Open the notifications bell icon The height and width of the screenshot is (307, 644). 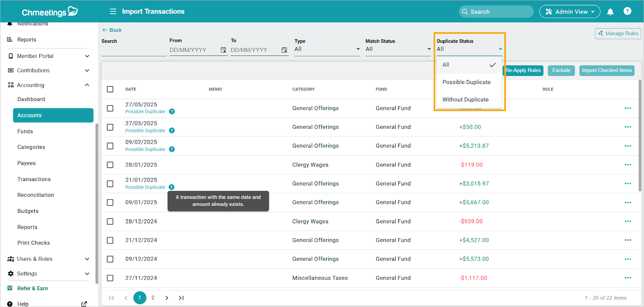point(610,12)
